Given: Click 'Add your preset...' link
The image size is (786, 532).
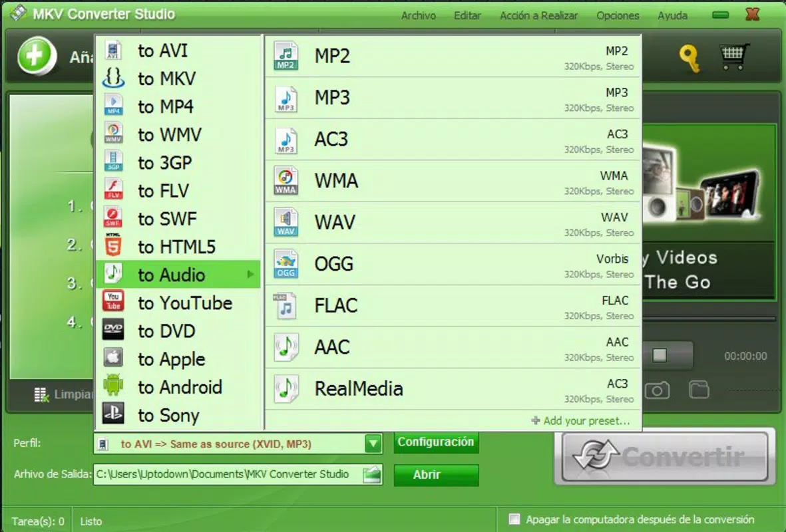Looking at the screenshot, I should (580, 421).
